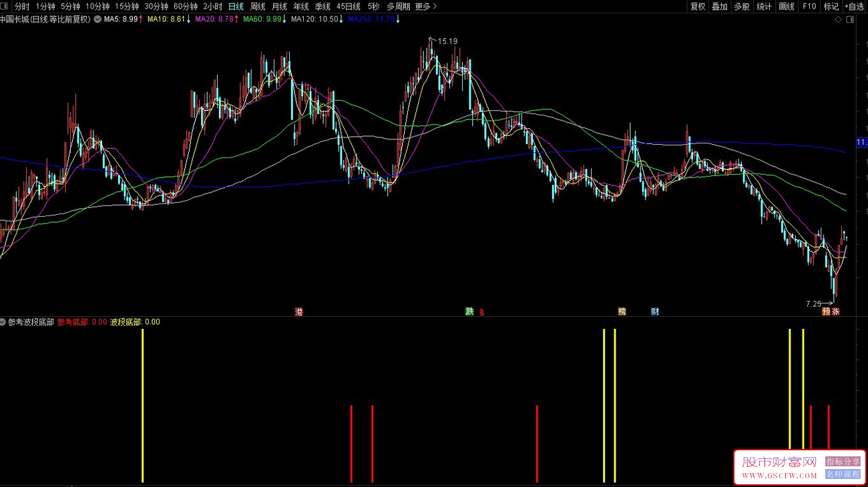Expand the 参考波段底部 indicator settings arrow
The width and height of the screenshot is (868, 487).
pyautogui.click(x=3, y=322)
